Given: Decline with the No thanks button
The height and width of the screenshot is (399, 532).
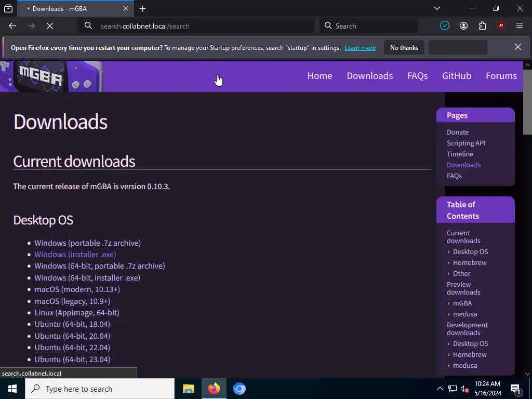Looking at the screenshot, I should pyautogui.click(x=404, y=47).
